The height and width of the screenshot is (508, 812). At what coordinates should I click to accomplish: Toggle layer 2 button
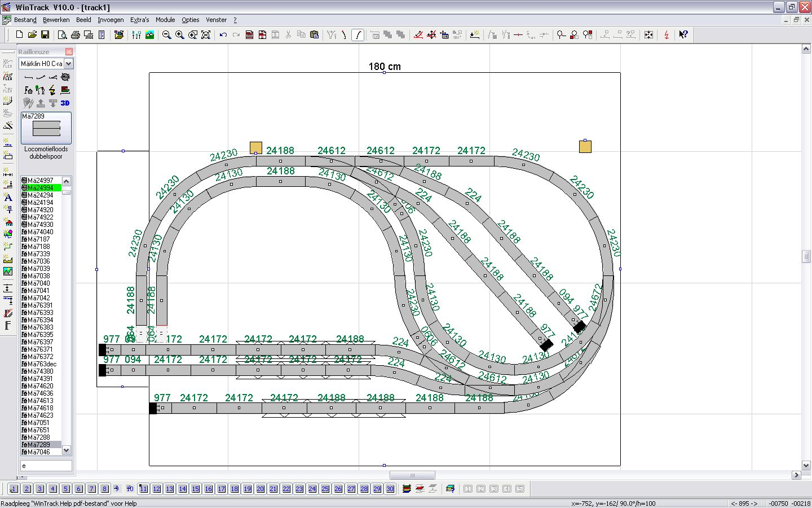click(27, 489)
